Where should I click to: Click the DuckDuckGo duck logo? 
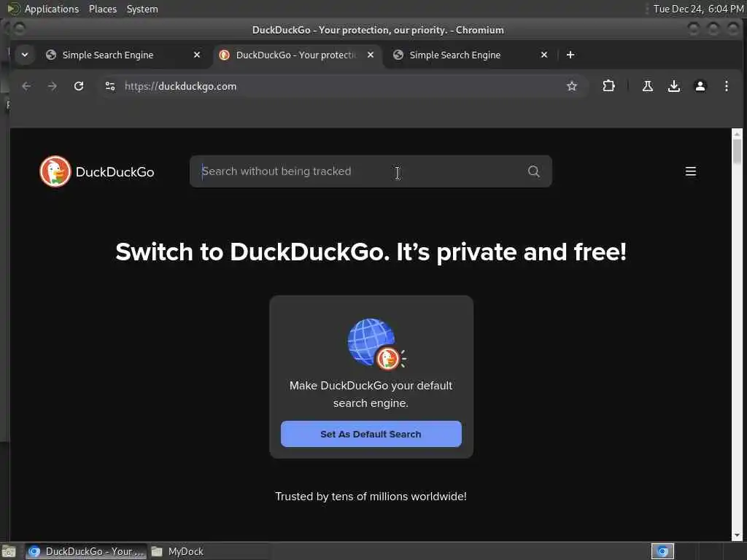click(55, 171)
